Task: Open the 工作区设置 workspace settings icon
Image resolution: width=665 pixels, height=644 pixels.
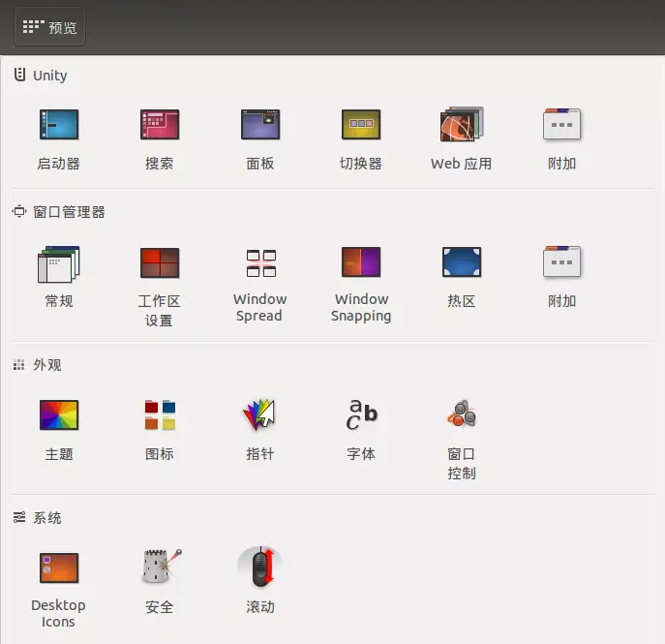Action: pyautogui.click(x=160, y=262)
